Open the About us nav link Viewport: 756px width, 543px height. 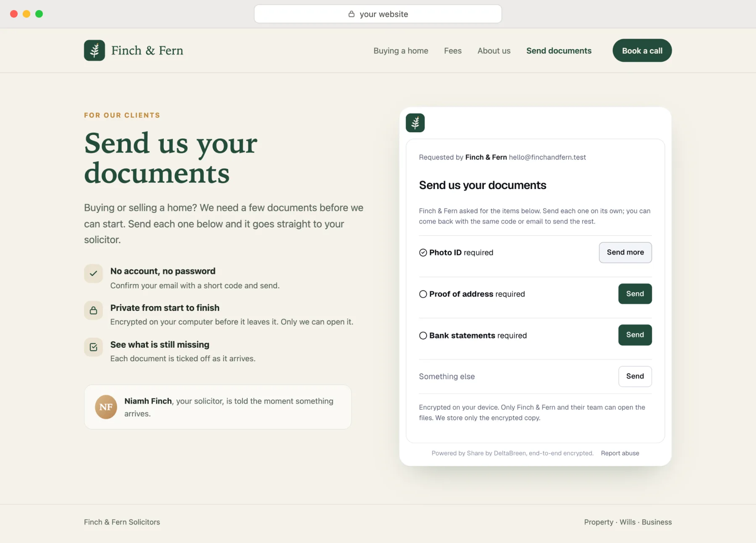(x=494, y=51)
